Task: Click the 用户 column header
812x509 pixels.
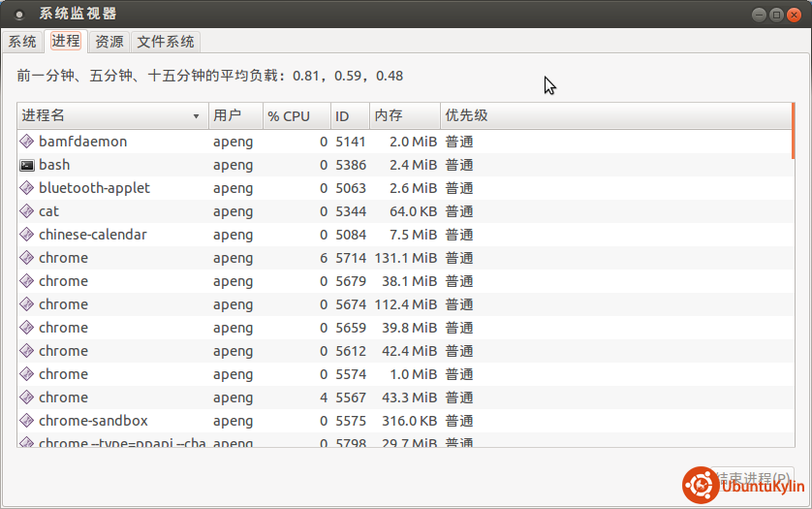Action: (x=235, y=116)
